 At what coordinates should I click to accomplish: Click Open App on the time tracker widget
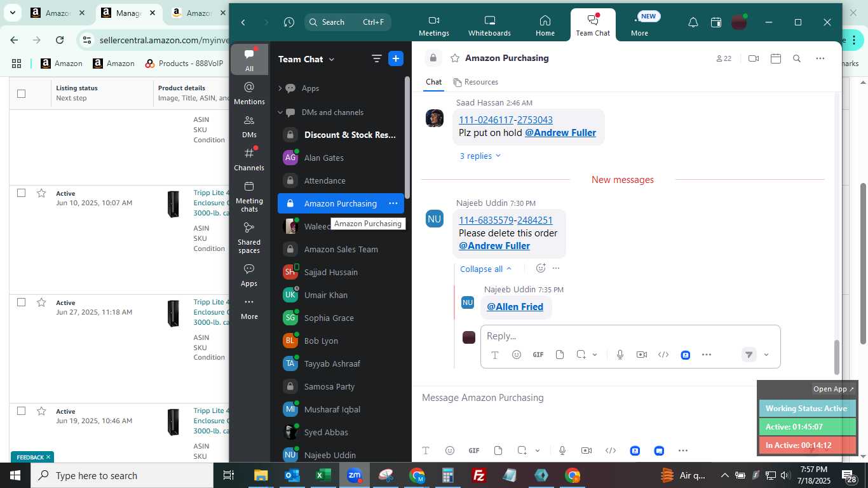(x=834, y=389)
